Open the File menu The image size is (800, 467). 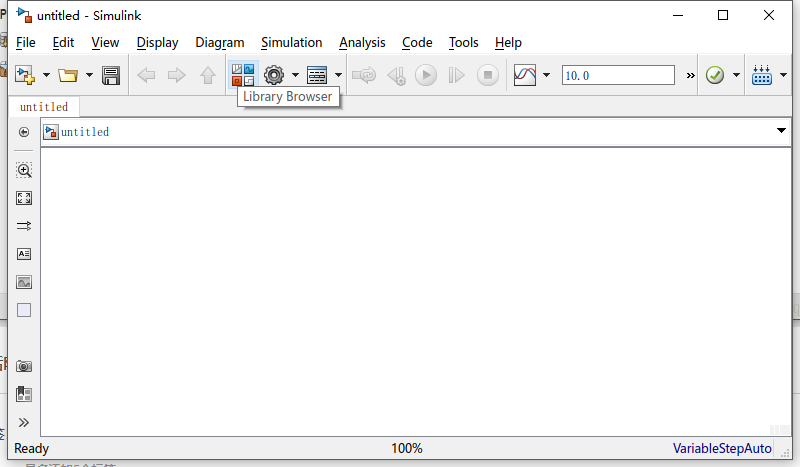click(x=26, y=42)
